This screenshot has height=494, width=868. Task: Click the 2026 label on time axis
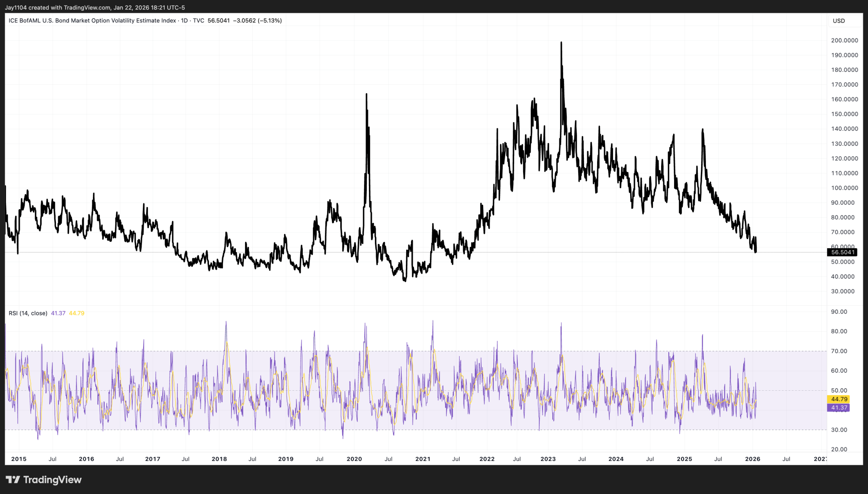(x=752, y=459)
